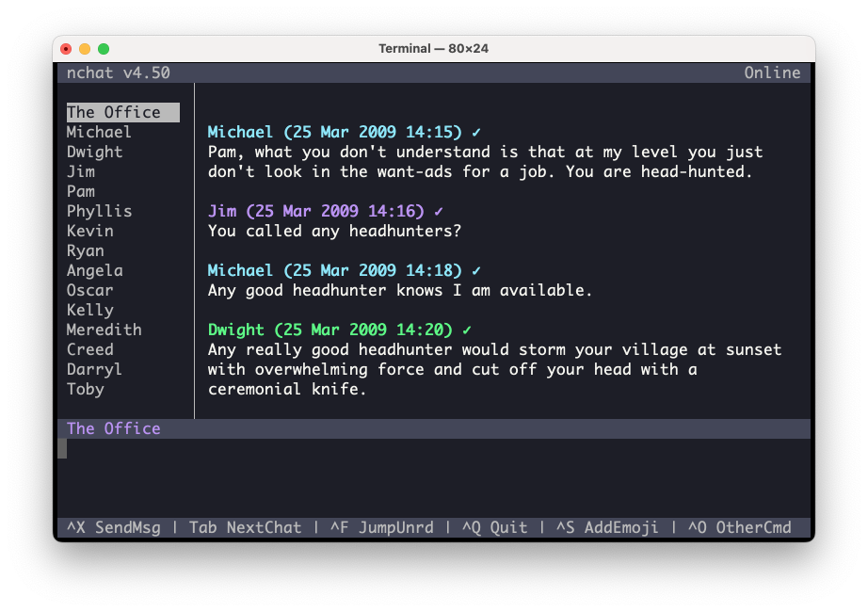Click Michael's 14:18 message header

point(334,270)
